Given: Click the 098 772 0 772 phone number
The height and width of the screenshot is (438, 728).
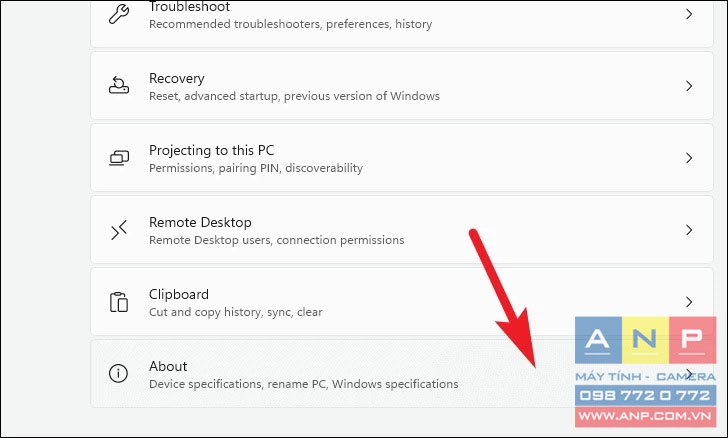Looking at the screenshot, I should (645, 395).
